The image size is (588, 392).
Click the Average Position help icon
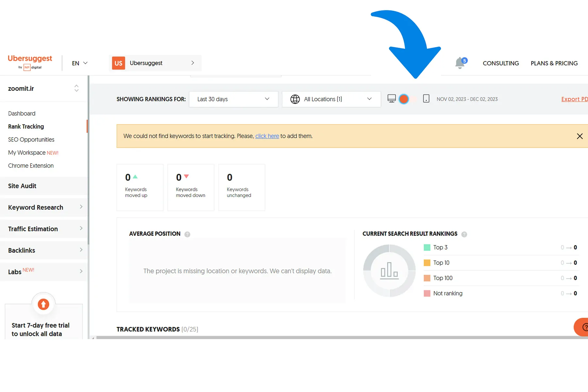187,234
